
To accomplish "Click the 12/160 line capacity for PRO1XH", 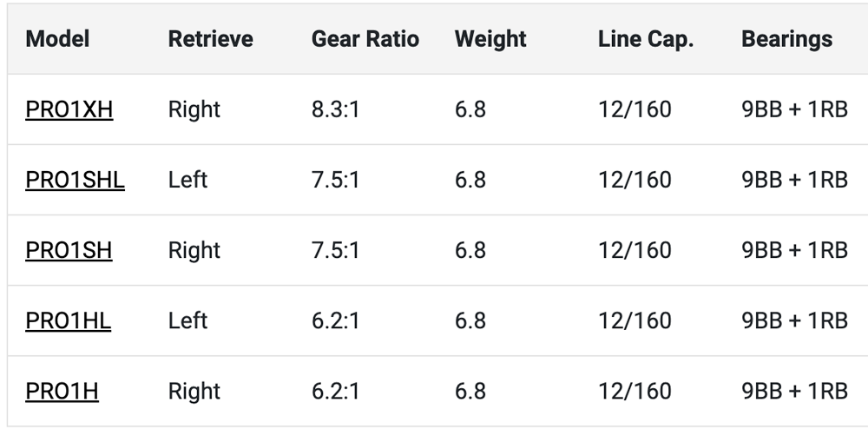I will click(x=635, y=109).
